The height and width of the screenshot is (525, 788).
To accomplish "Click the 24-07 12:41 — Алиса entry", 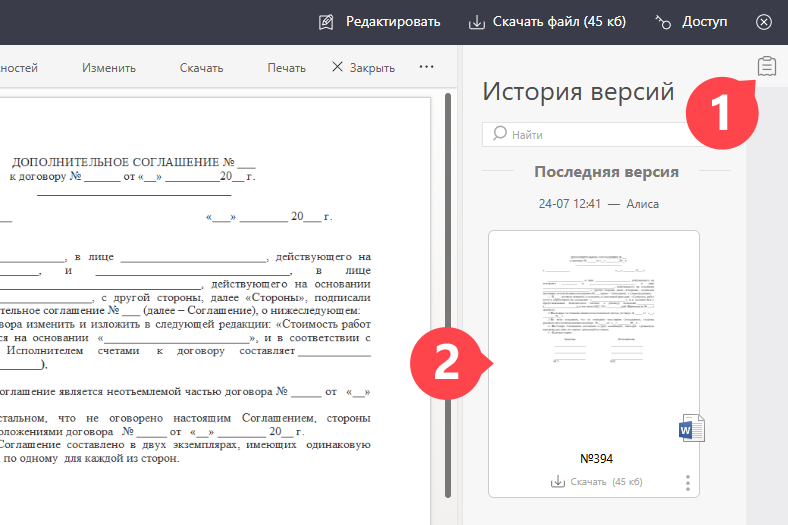I will point(599,204).
